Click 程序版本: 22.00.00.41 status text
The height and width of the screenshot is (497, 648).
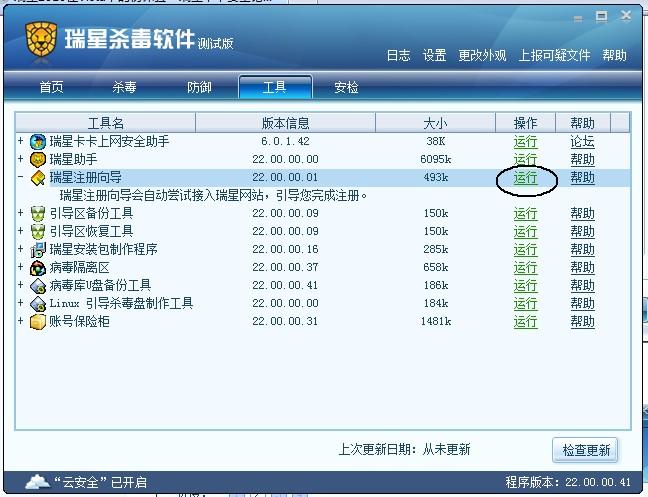[568, 482]
